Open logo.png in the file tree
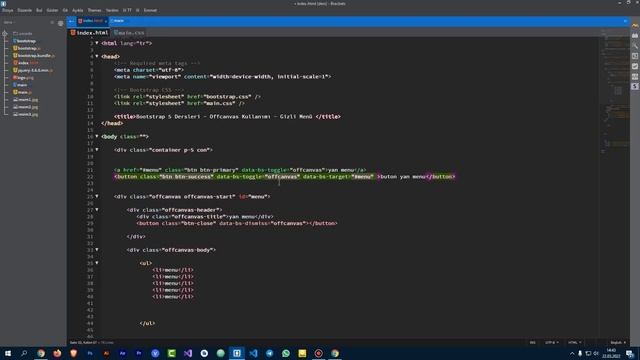 [23, 78]
